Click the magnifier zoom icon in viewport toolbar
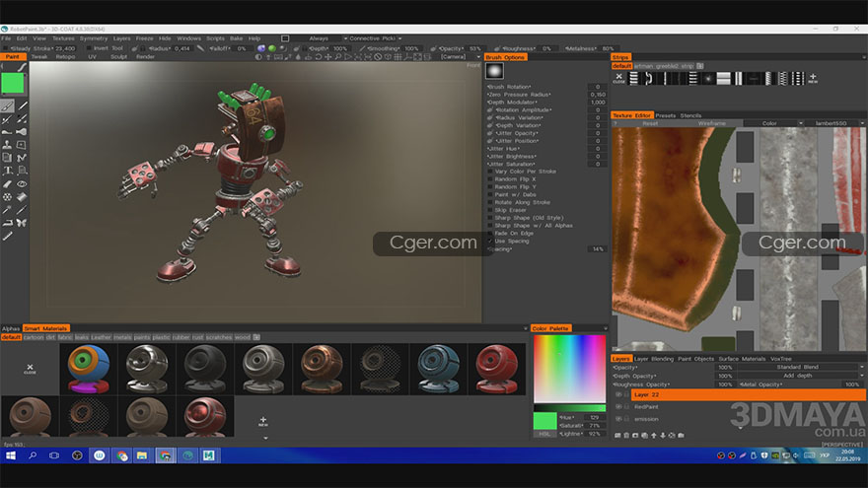This screenshot has height=488, width=868. point(337,57)
